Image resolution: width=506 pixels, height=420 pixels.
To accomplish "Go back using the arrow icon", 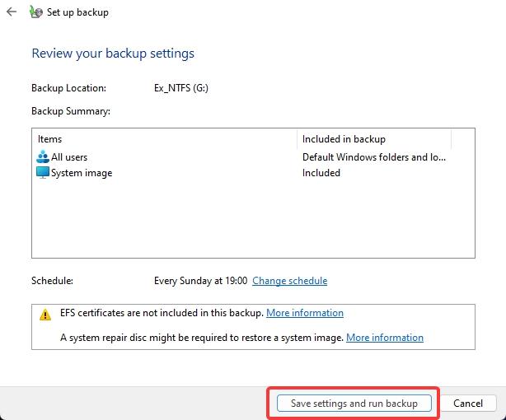I will tap(12, 12).
